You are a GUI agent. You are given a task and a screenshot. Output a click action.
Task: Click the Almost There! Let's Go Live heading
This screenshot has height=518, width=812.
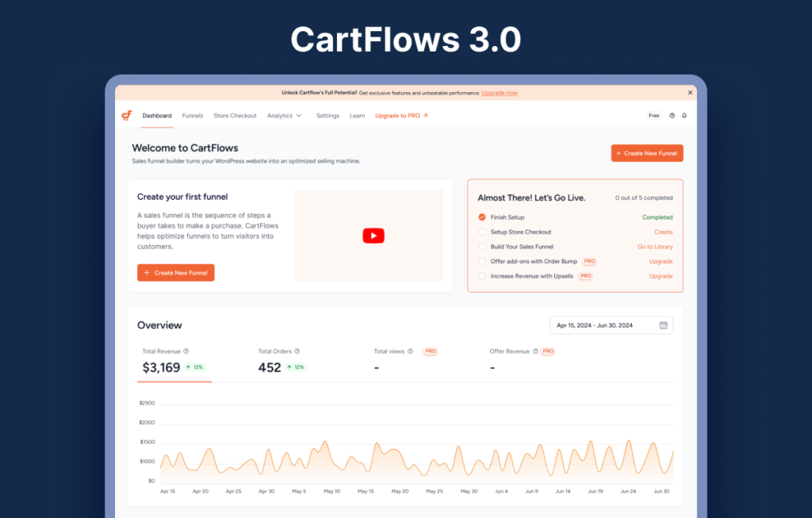(x=531, y=198)
